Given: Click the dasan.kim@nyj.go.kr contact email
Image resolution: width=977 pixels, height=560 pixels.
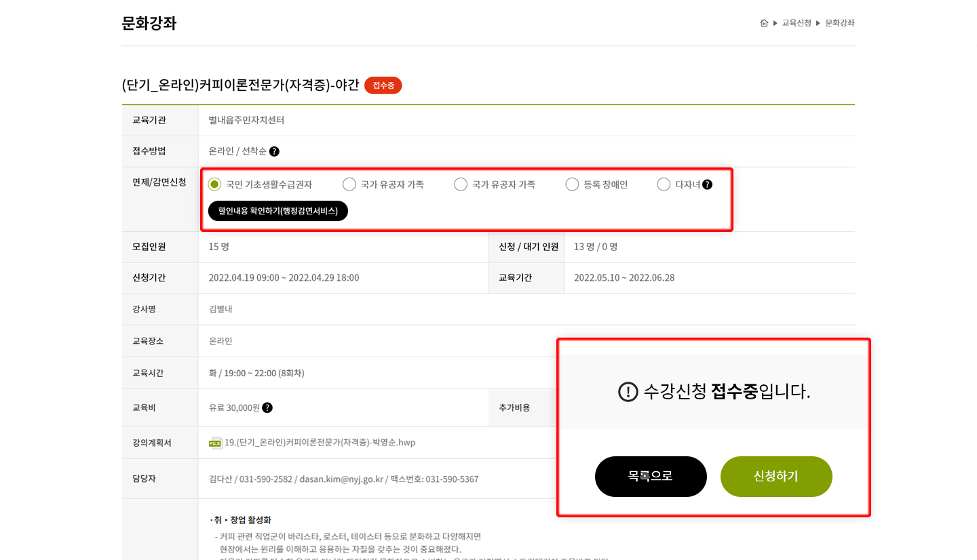Looking at the screenshot, I should [x=341, y=479].
